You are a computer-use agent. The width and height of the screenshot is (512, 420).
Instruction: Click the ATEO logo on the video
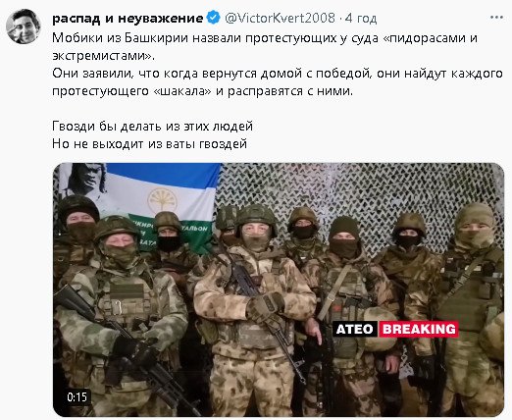[x=355, y=329]
